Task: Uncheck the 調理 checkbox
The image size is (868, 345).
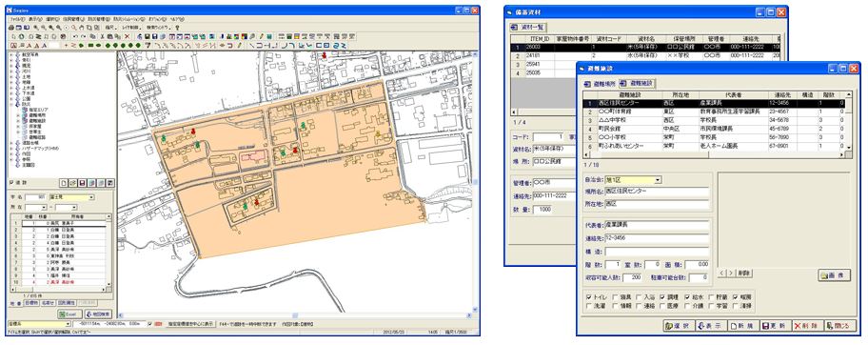Action: [662, 296]
